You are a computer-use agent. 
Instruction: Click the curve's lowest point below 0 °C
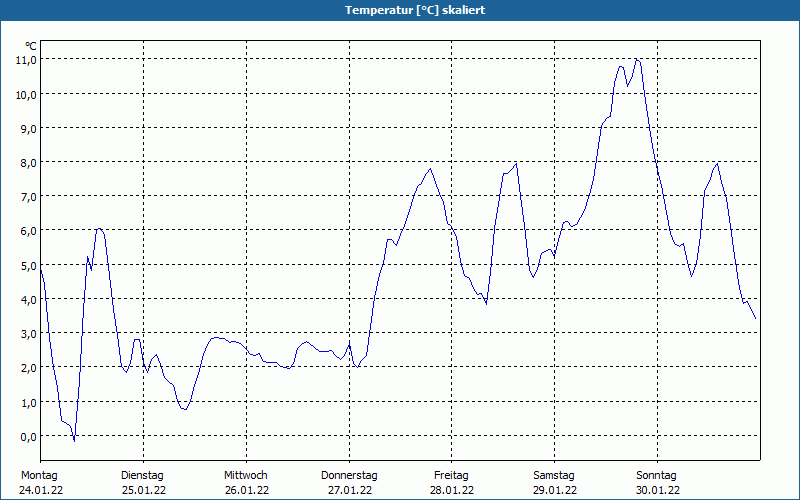click(x=74, y=440)
